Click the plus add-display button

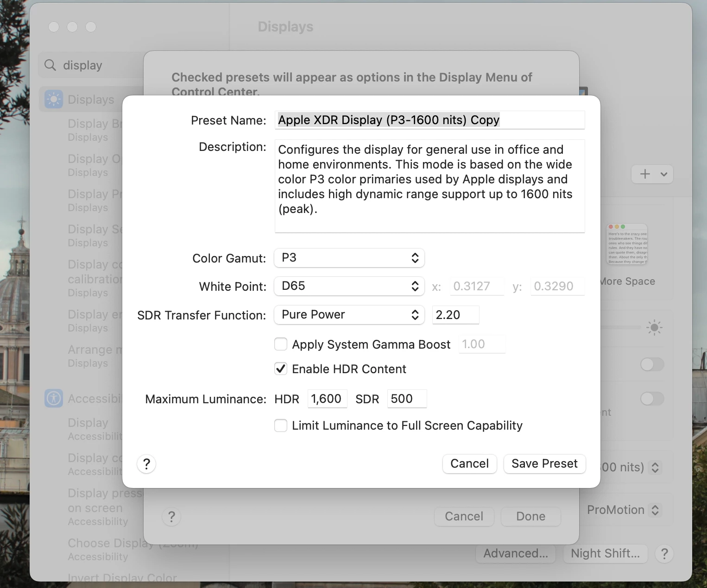[645, 174]
